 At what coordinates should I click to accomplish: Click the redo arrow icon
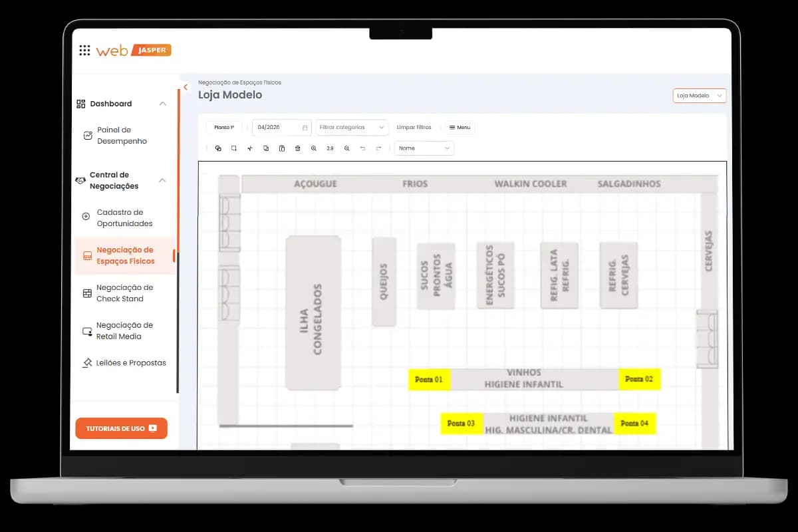click(x=379, y=148)
